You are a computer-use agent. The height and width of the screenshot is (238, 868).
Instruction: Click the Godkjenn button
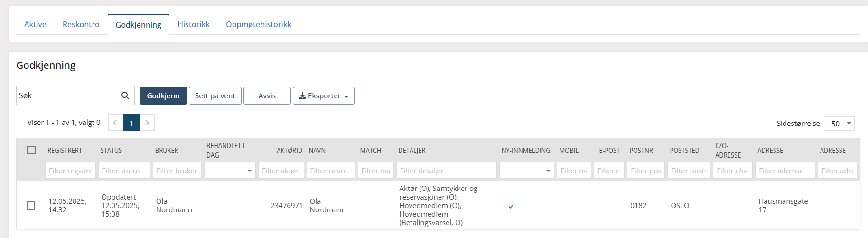163,95
